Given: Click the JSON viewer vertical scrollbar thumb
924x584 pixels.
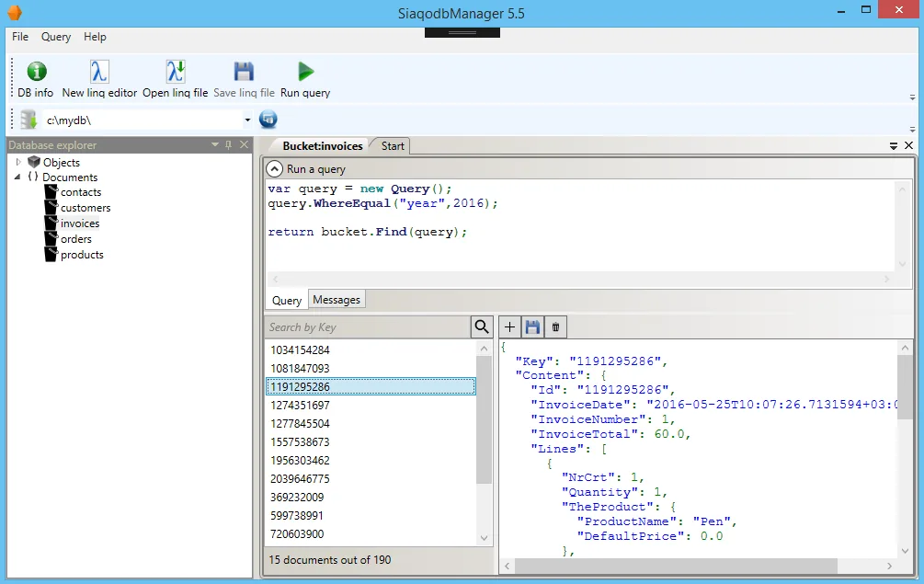Looking at the screenshot, I should coord(905,387).
